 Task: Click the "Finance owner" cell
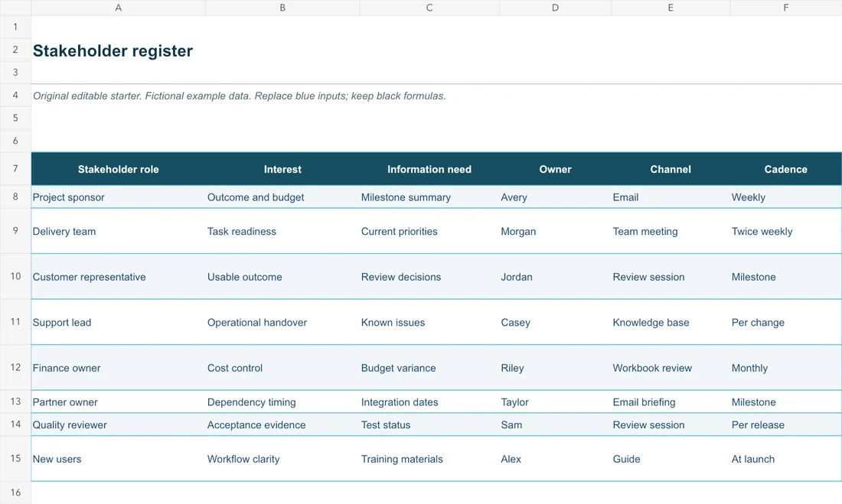click(x=118, y=368)
